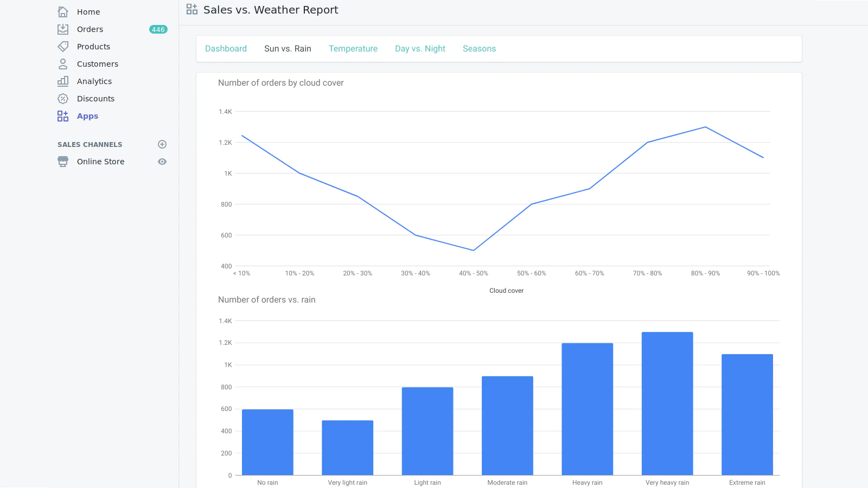Select the Sun vs. Rain tab
This screenshot has width=868, height=488.
click(x=288, y=49)
